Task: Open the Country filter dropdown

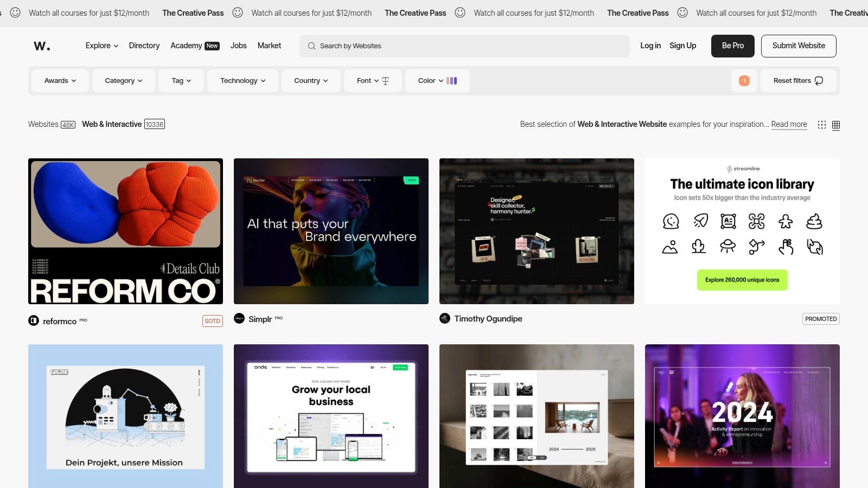Action: tap(311, 81)
